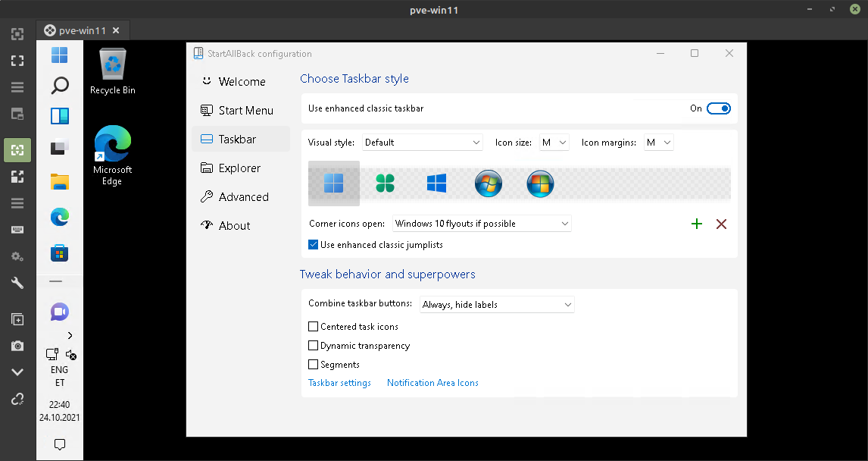Open File Explorer from the taskbar

click(60, 181)
